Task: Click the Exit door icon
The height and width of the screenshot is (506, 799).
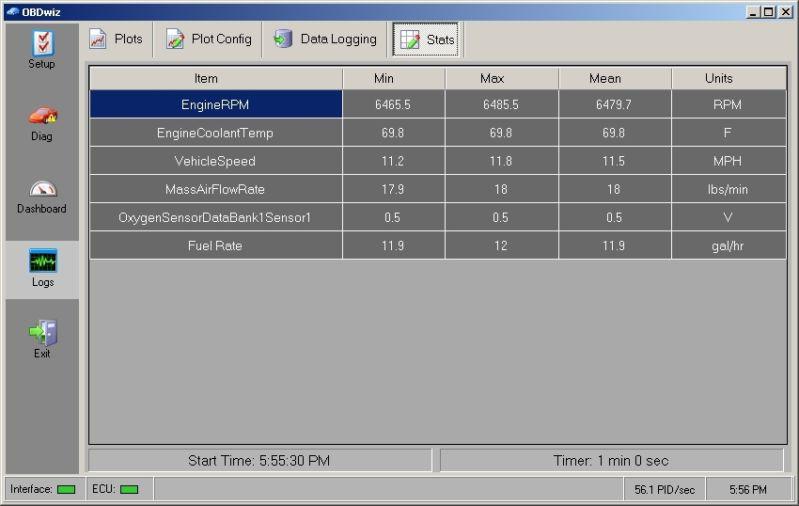Action: click(x=42, y=333)
